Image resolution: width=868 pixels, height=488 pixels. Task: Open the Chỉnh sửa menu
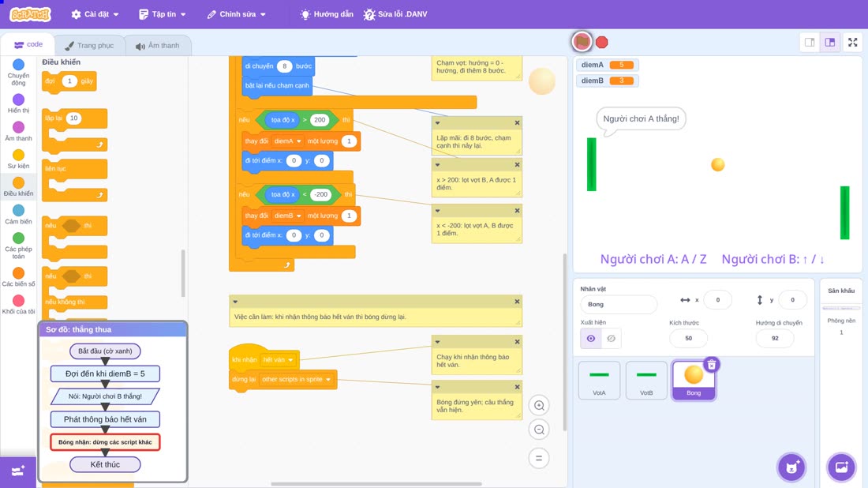pyautogui.click(x=237, y=14)
